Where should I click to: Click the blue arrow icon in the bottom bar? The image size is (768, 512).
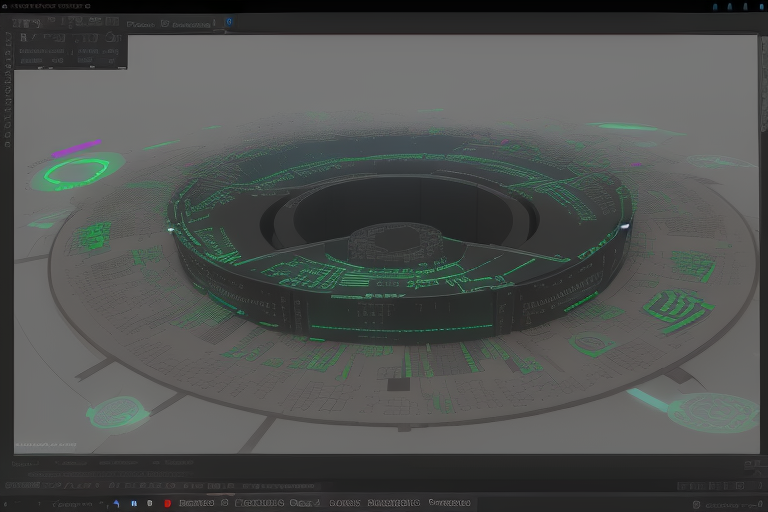[117, 503]
